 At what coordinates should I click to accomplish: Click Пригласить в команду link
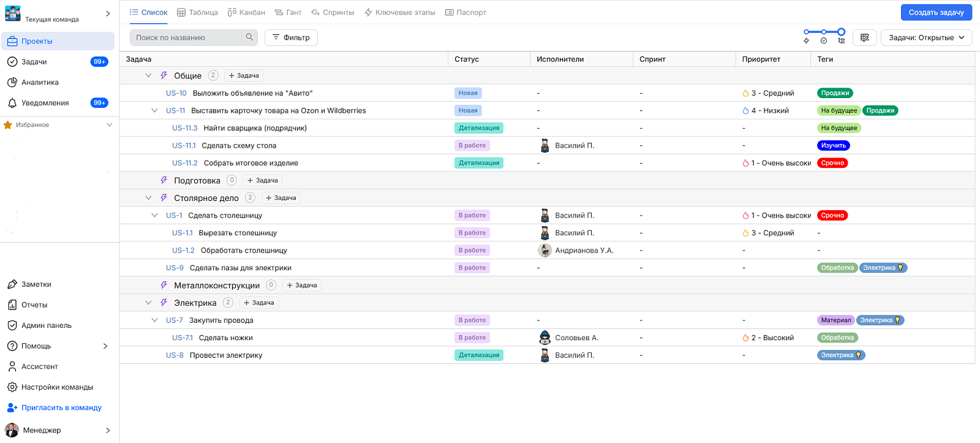click(x=61, y=407)
